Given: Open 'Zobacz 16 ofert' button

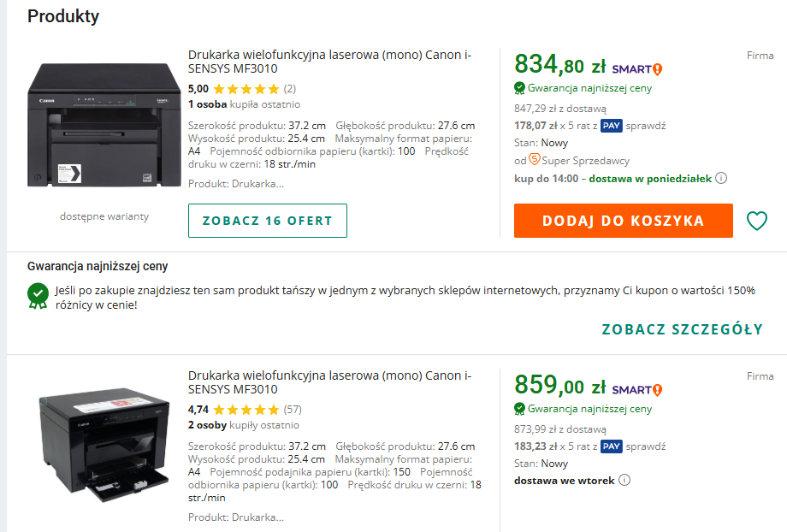Looking at the screenshot, I should tap(267, 221).
